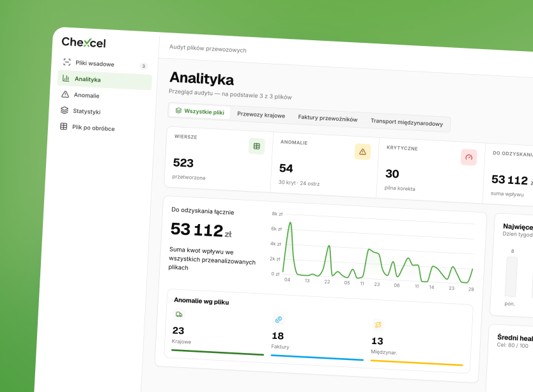Click 'pilna korekta' text
Image resolution: width=533 pixels, height=392 pixels.
(400, 188)
